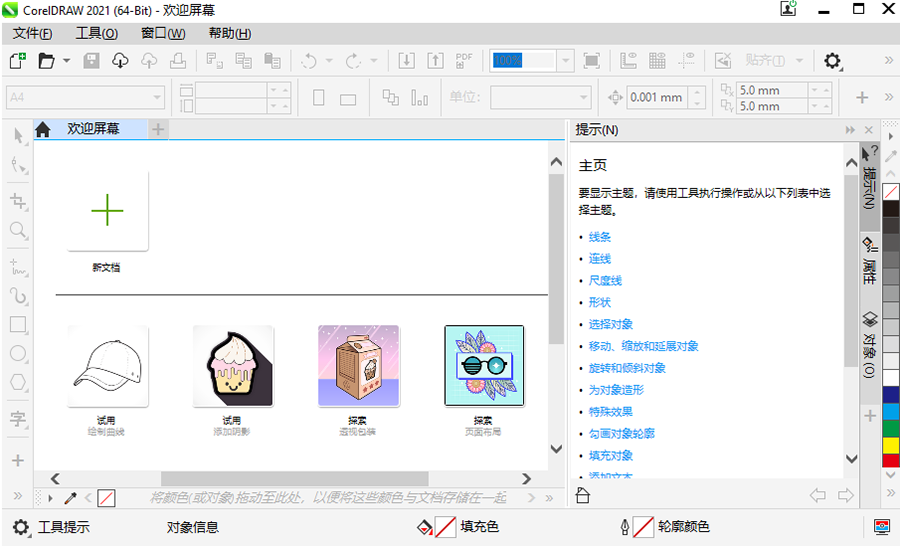Click the Redo arrow icon
Viewport: 900px width, 546px height.
coord(354,60)
